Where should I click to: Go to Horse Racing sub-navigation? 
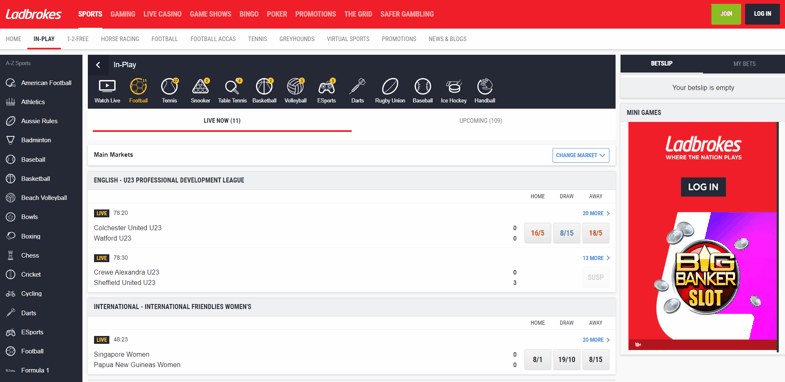pyautogui.click(x=120, y=39)
